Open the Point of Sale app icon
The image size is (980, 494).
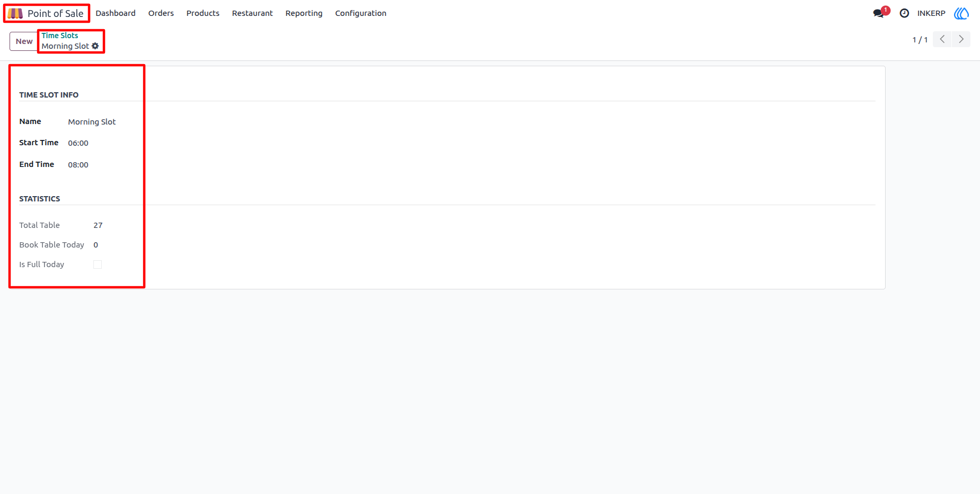tap(15, 13)
